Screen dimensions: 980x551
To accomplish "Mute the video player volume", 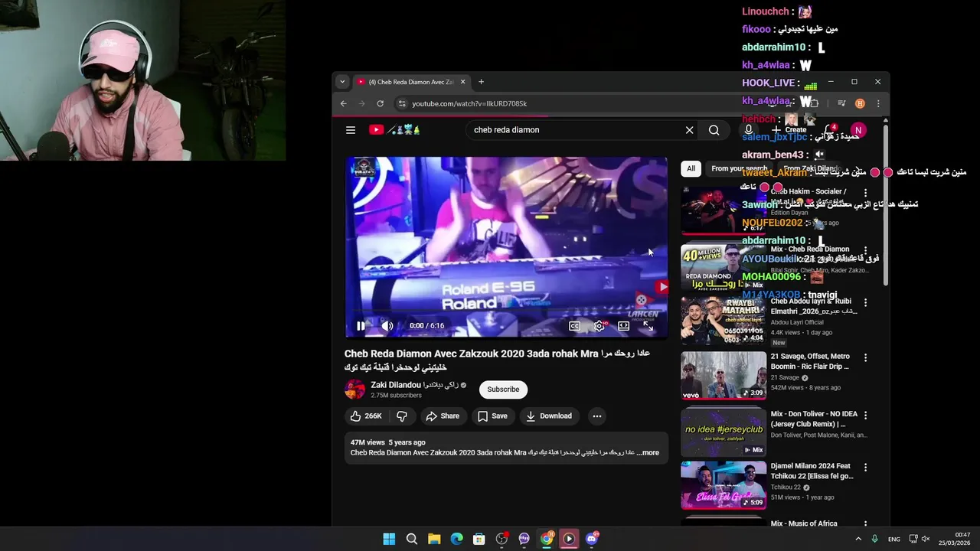I will click(387, 326).
